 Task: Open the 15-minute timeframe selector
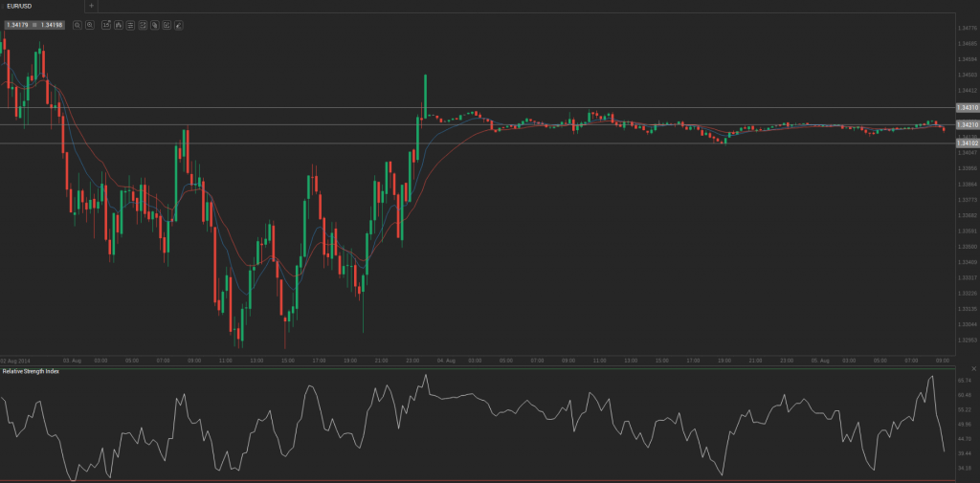[105, 24]
